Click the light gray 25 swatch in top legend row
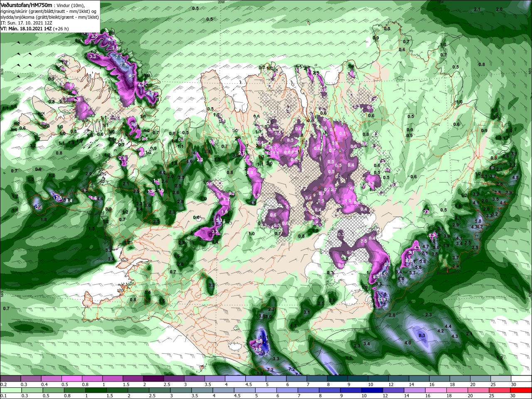Image resolution: width=532 pixels, height=399 pixels. 501,379
